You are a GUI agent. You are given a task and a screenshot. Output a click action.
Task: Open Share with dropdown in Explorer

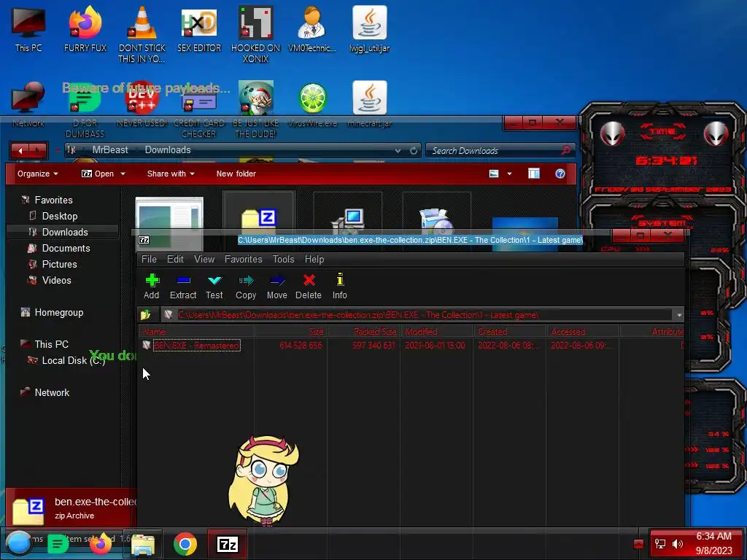[171, 174]
